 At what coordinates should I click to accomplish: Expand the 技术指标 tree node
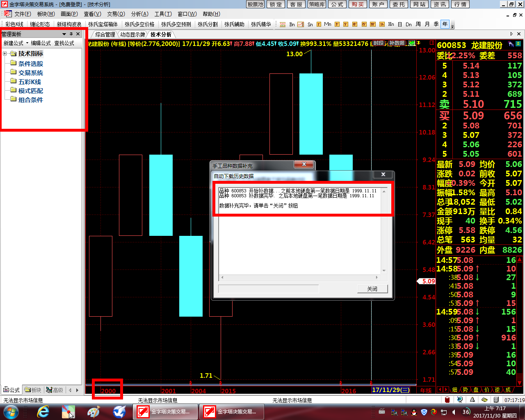pyautogui.click(x=5, y=54)
